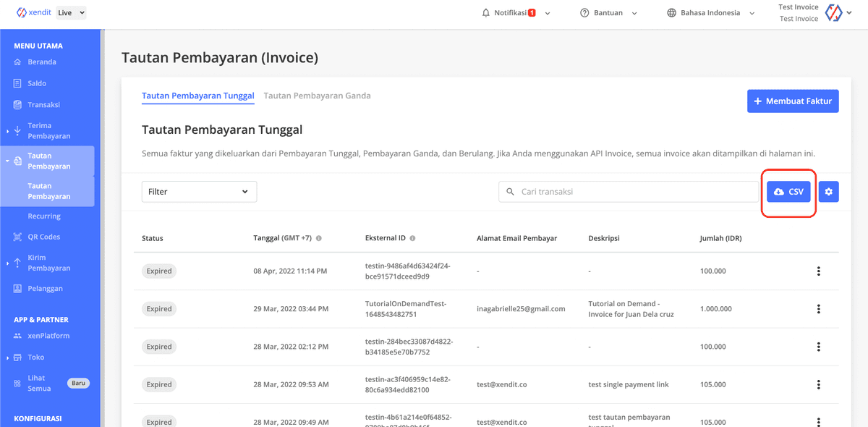Expand Kirim Pembayaran in the sidebar
Image resolution: width=868 pixels, height=427 pixels.
48,263
